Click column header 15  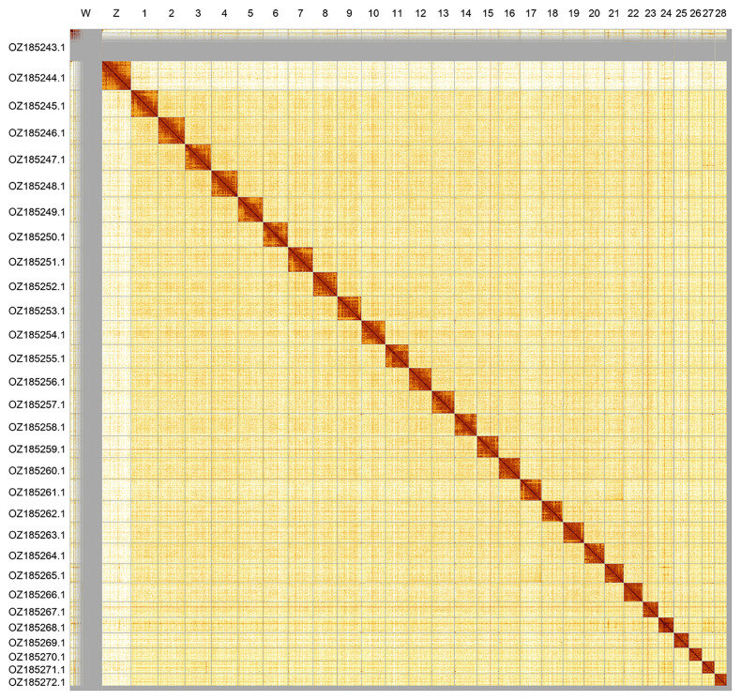487,13
